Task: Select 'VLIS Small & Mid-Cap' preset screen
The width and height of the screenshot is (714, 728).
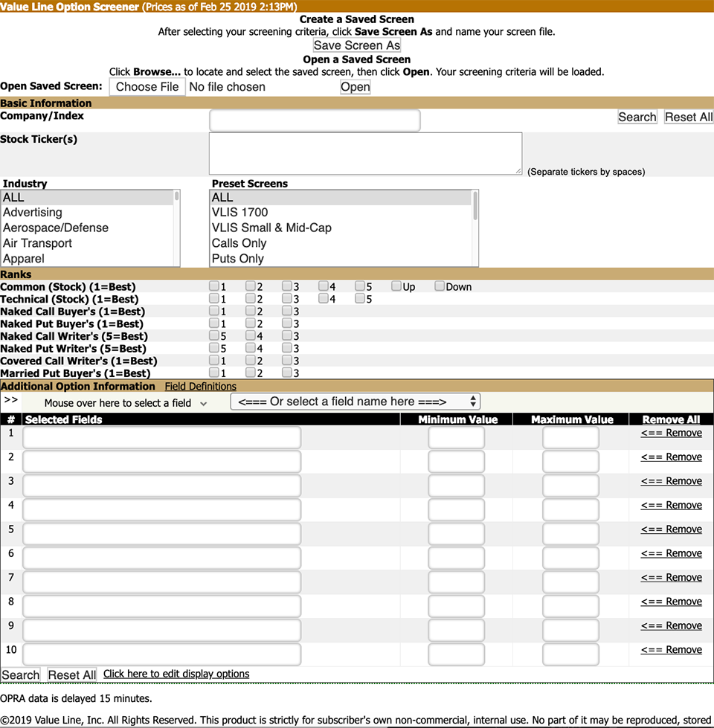Action: 271,228
